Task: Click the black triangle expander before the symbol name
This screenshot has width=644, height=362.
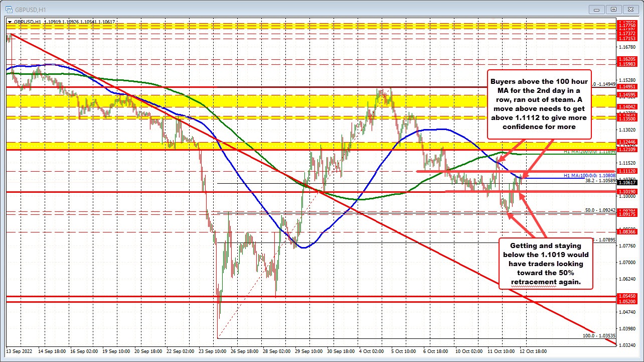Action: tap(10, 22)
